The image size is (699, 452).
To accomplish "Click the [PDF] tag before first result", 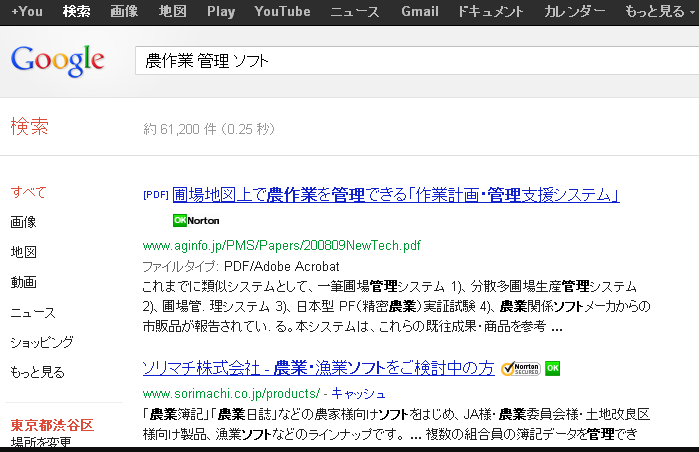I will pos(156,195).
